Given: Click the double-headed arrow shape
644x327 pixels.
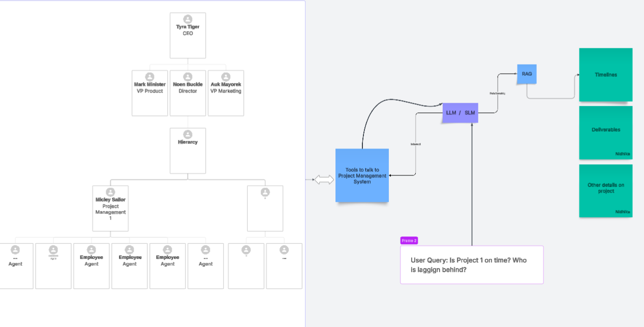Looking at the screenshot, I should (324, 180).
